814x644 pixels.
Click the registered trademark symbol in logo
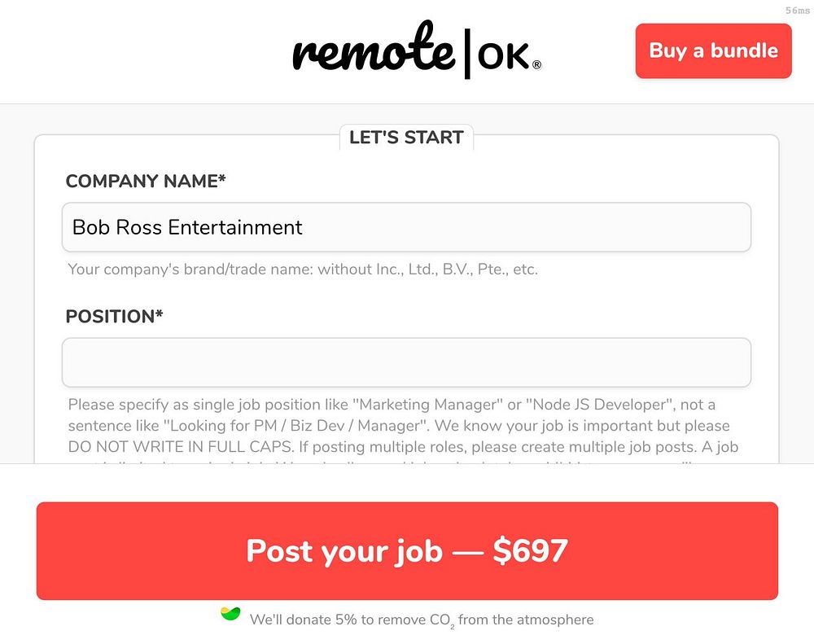(536, 64)
